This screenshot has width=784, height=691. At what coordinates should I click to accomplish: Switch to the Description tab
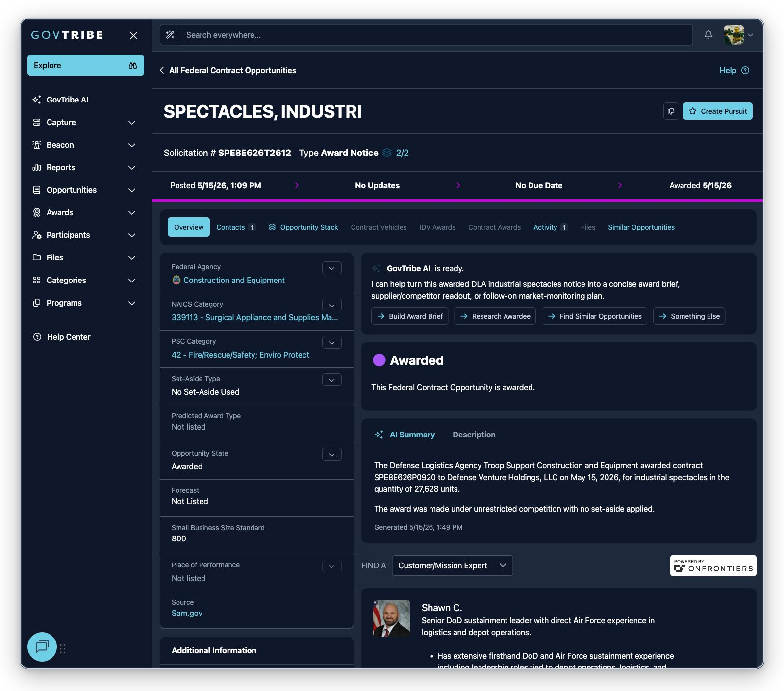point(474,435)
